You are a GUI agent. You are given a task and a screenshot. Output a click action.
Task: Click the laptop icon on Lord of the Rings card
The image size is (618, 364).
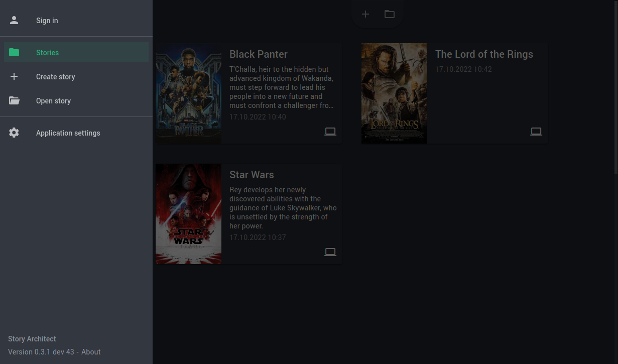tap(536, 132)
